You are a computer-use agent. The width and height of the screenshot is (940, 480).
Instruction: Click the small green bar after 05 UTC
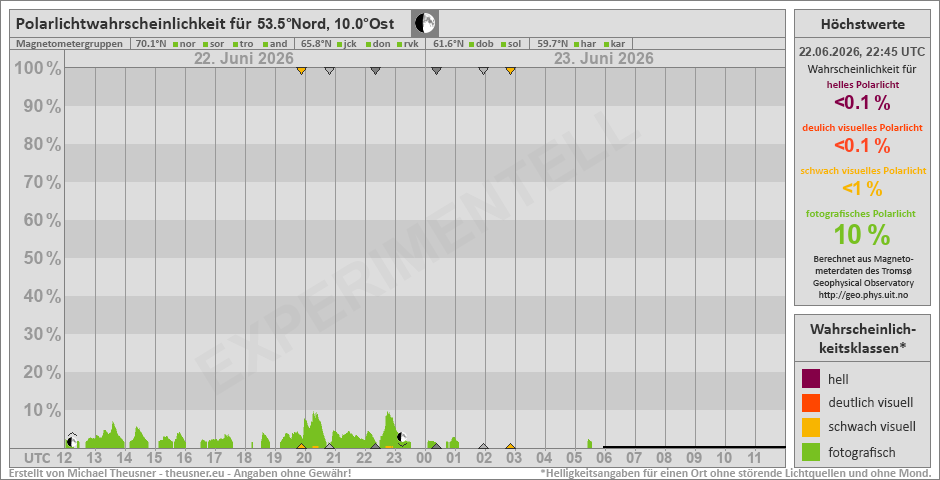tap(589, 443)
